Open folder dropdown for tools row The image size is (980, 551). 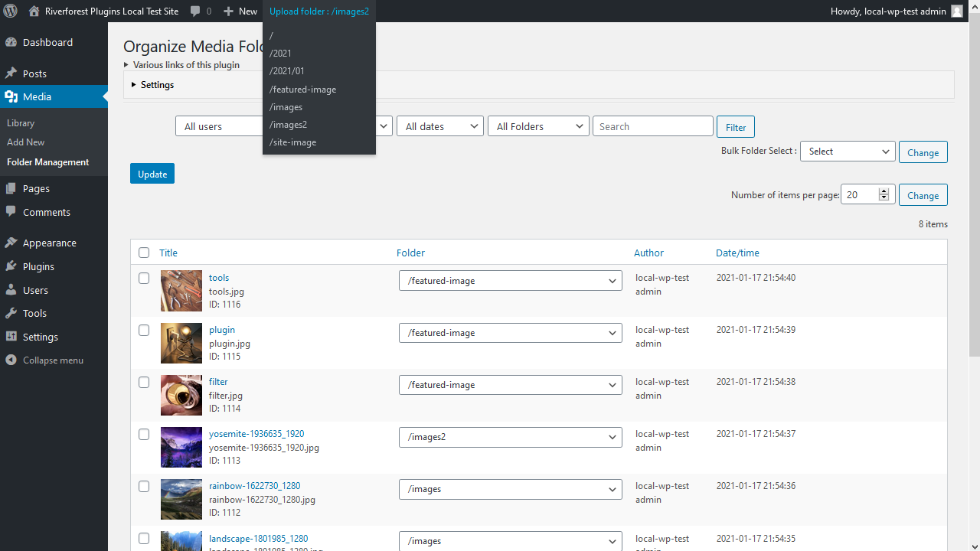pyautogui.click(x=511, y=281)
